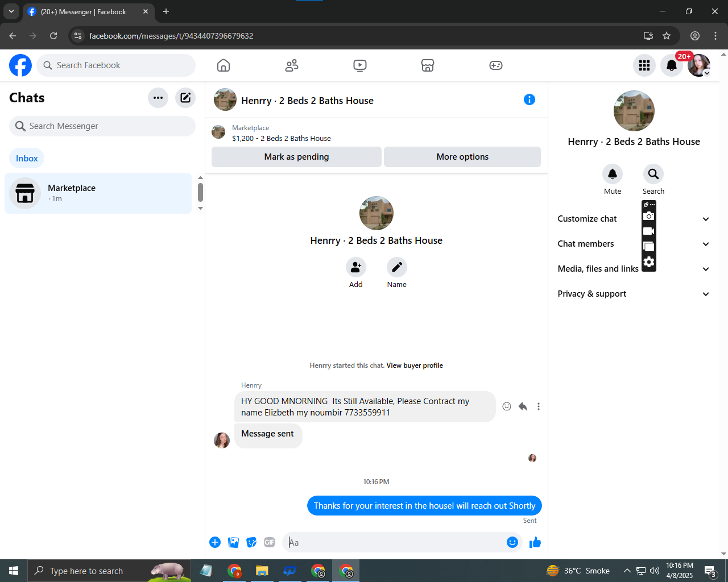Screen dimensions: 728x582
Task: Open emoji picker in message field
Action: [x=512, y=542]
